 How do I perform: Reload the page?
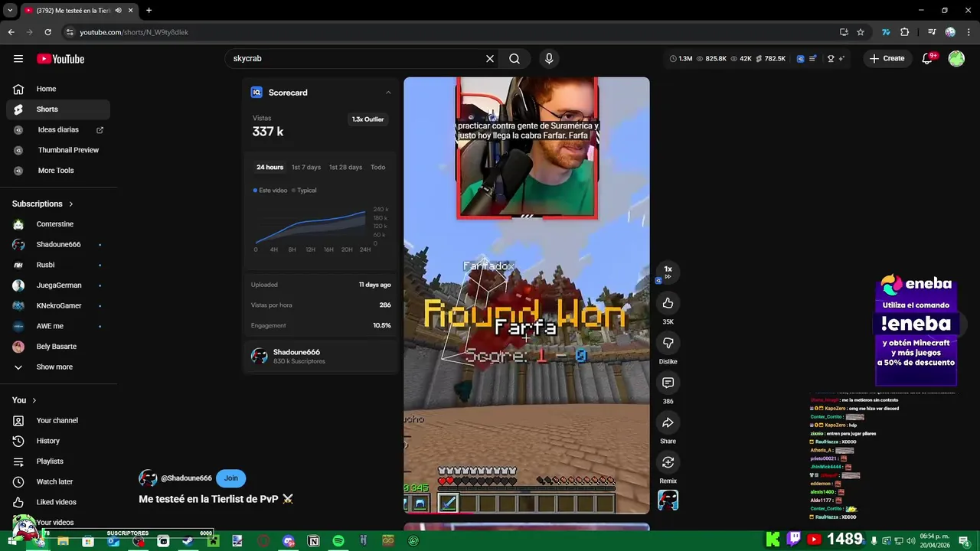pos(47,32)
